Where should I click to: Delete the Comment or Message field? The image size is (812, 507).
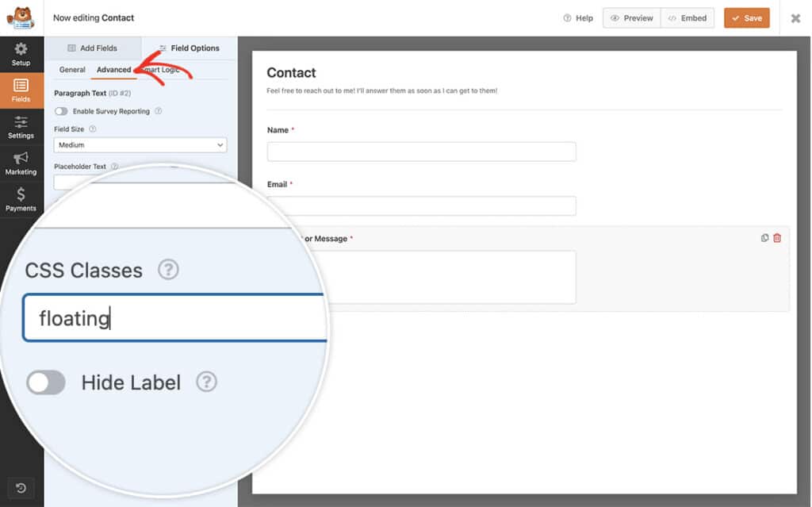click(x=777, y=237)
